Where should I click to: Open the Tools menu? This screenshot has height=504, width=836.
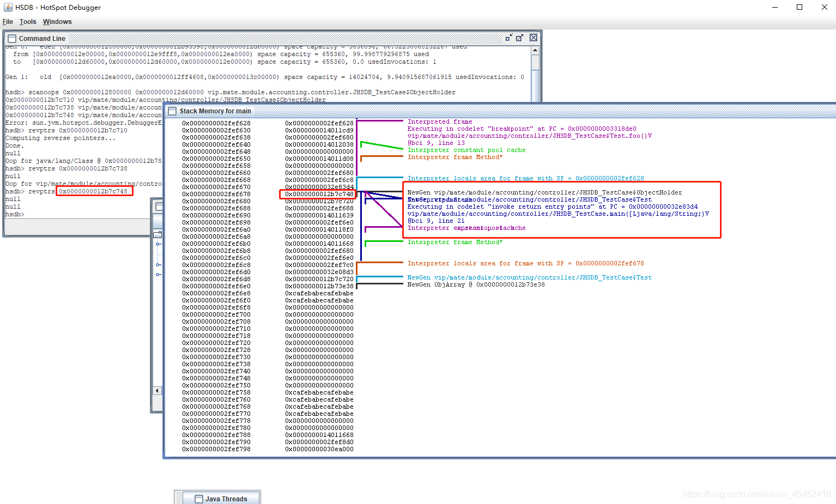28,22
